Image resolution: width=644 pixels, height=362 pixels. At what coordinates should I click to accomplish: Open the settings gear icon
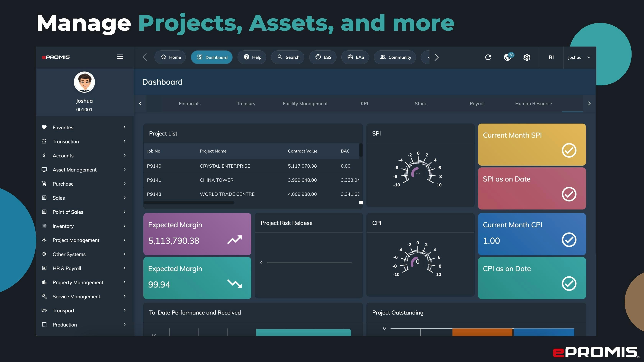pos(527,57)
